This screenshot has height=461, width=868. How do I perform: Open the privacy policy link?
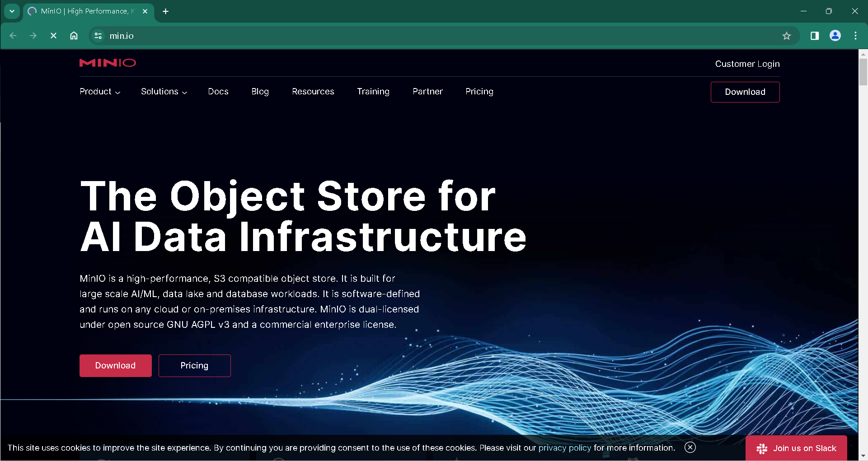pos(565,448)
